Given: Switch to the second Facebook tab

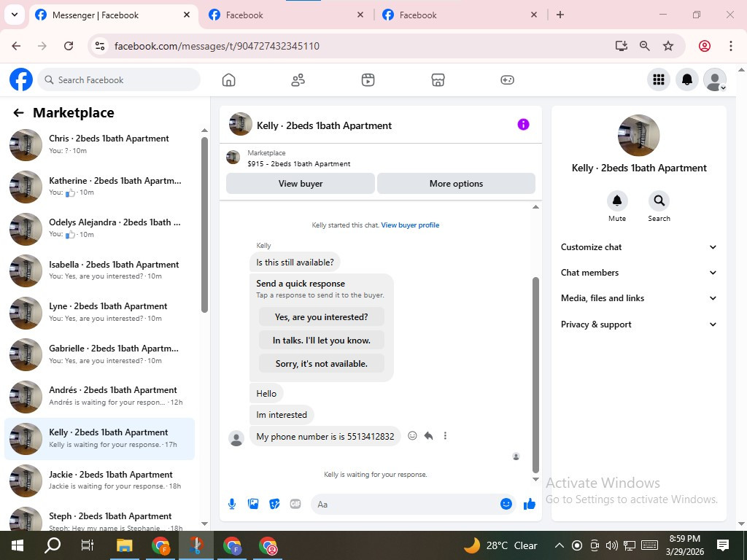Looking at the screenshot, I should 286,15.
